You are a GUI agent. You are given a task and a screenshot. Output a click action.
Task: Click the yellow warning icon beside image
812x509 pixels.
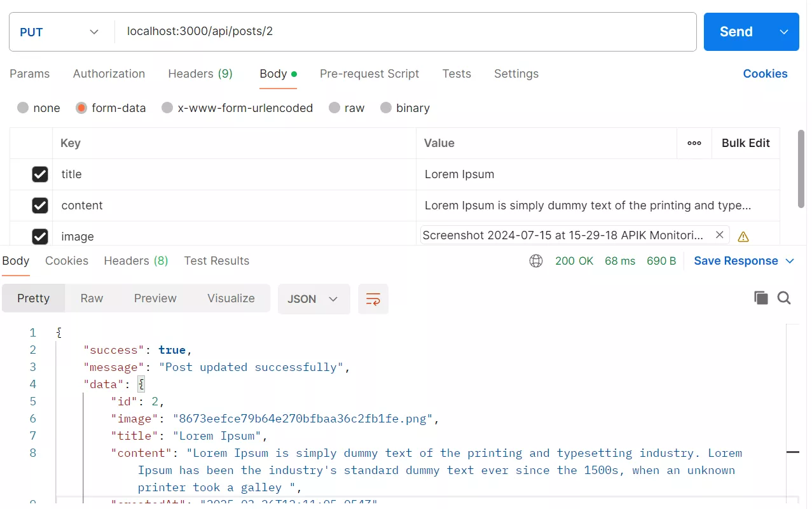coord(743,237)
